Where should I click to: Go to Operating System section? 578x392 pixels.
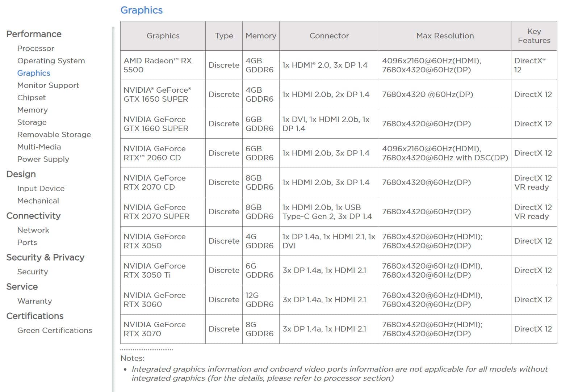coord(51,61)
